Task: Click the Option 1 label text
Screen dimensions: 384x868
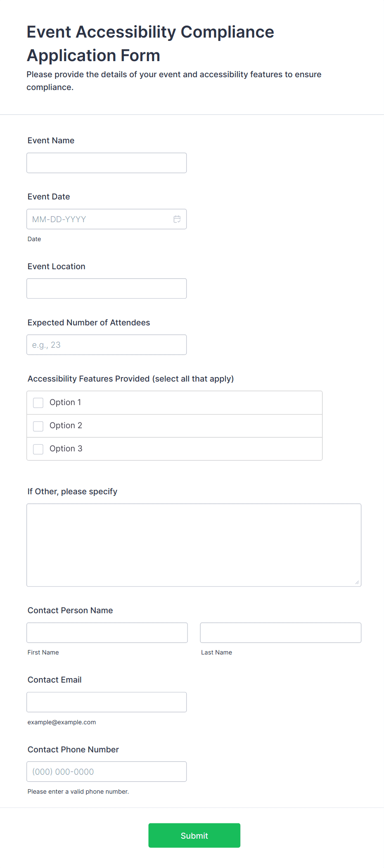Action: tap(65, 403)
